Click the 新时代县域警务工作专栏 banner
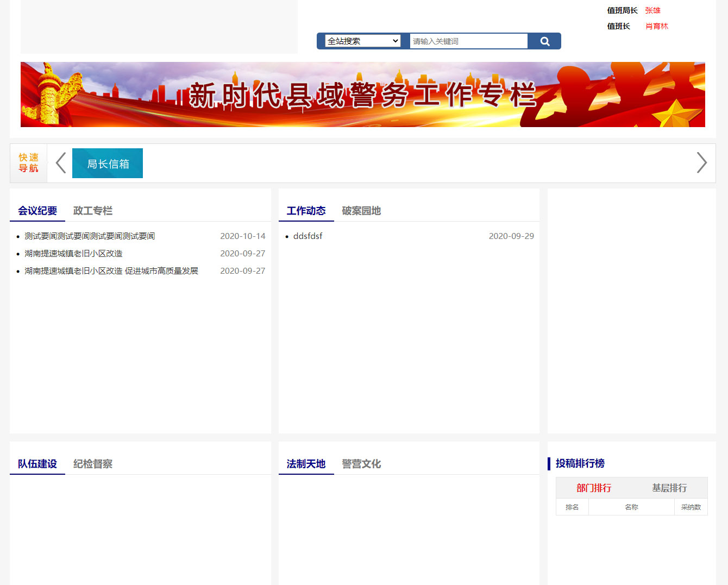This screenshot has height=585, width=728. (362, 95)
